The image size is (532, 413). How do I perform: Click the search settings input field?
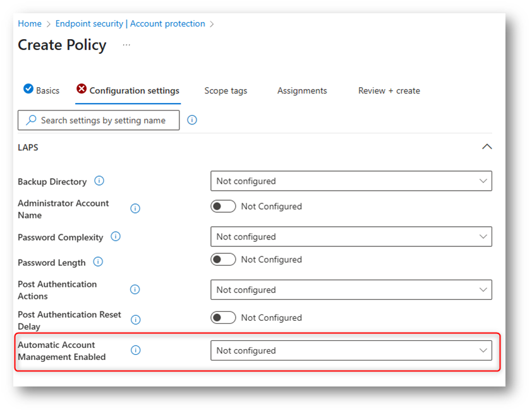tap(99, 120)
